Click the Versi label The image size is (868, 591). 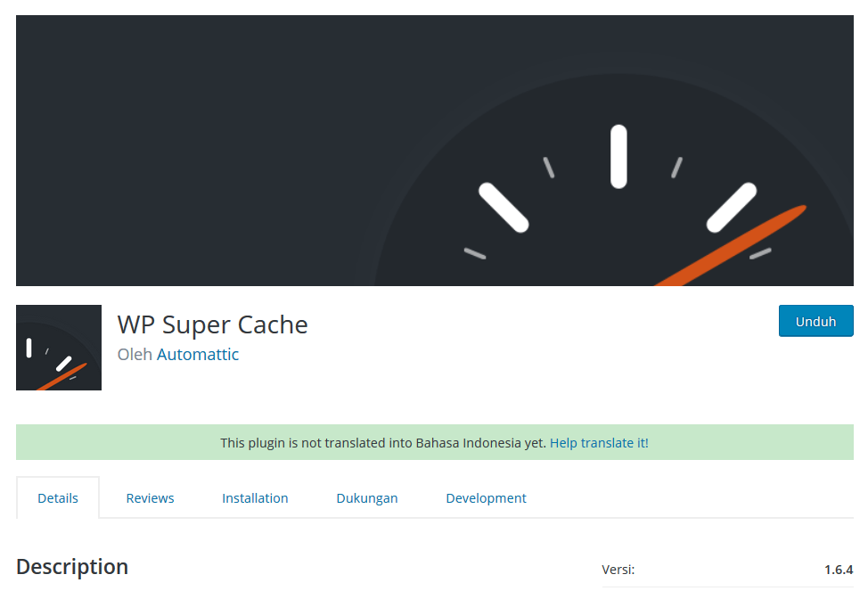point(618,570)
